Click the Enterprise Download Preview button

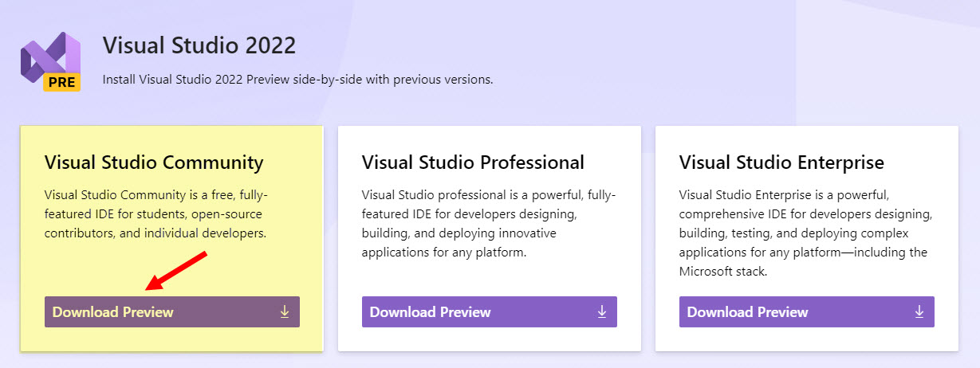[x=807, y=312]
